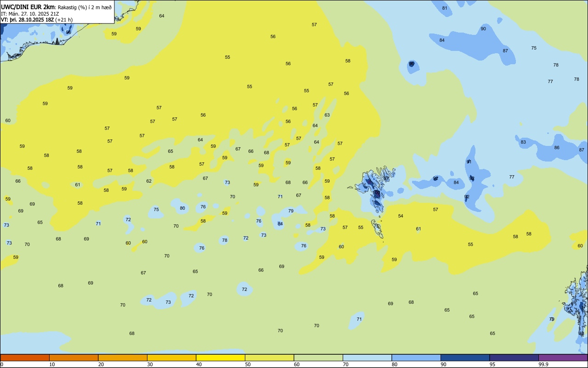This screenshot has height=368, width=588.
Task: Choose the 50–60 pale yellow legend swatch
Action: point(269,357)
